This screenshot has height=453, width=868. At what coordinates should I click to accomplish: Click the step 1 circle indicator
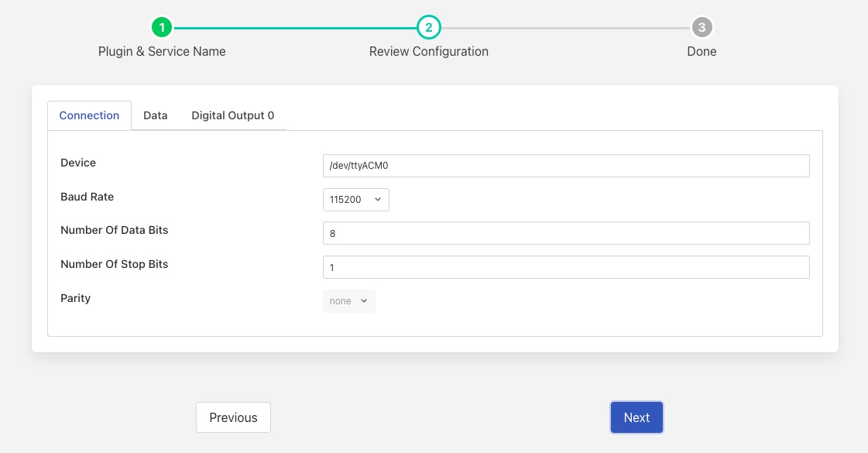161,28
